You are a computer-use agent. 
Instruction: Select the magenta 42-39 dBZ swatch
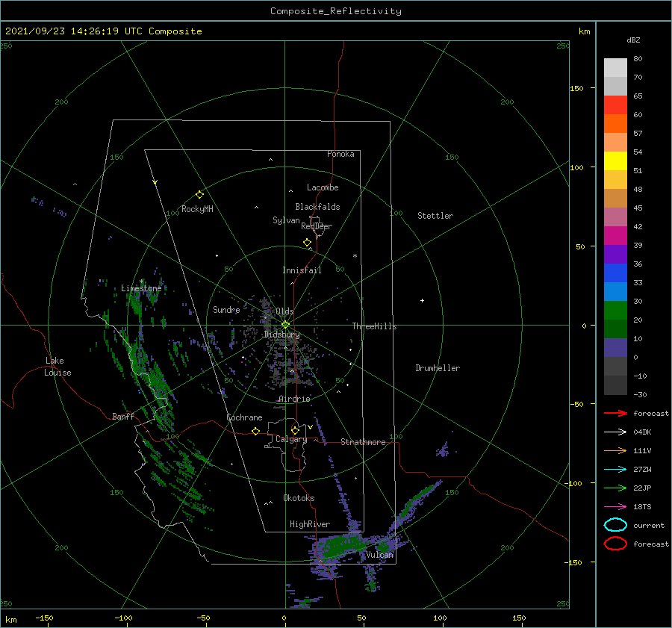(615, 236)
